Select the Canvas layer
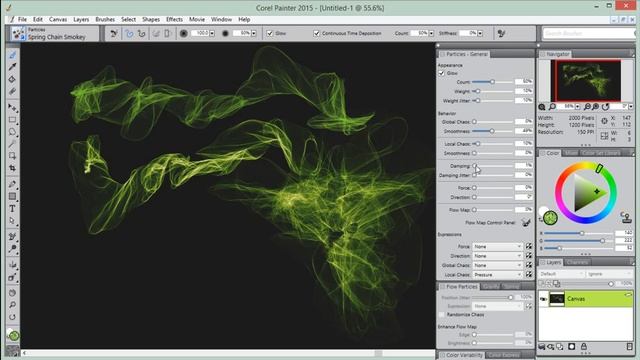 [x=586, y=299]
